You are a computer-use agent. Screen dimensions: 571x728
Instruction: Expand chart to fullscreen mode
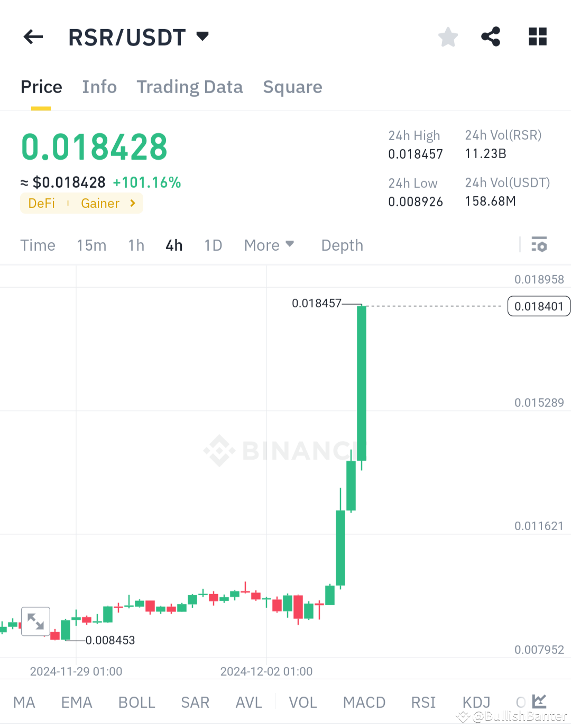35,621
